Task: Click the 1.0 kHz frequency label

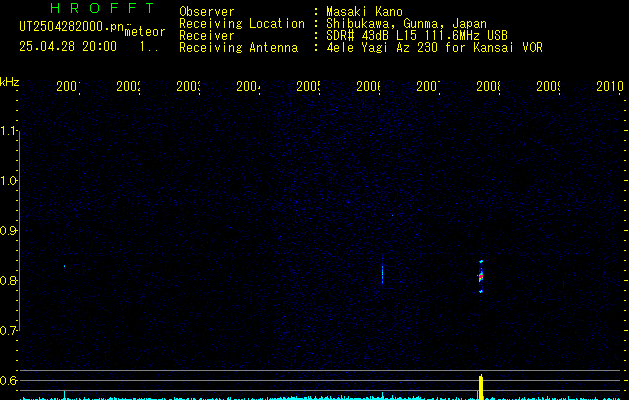Action: 8,181
